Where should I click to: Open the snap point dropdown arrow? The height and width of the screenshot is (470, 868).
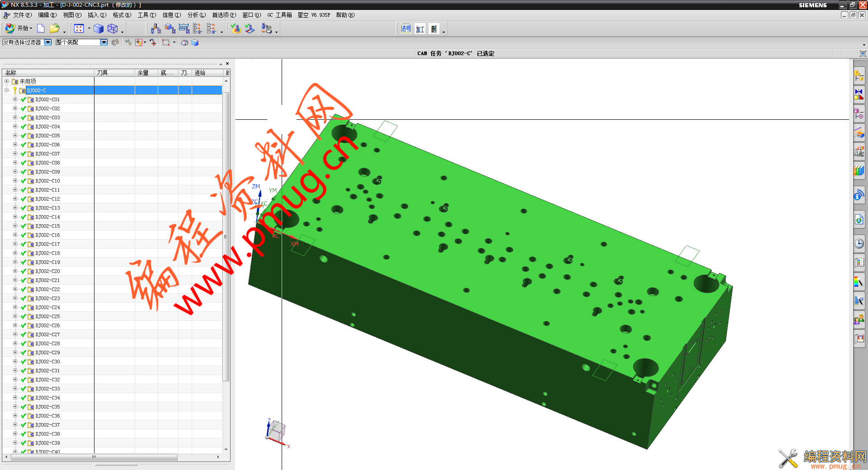pos(145,42)
